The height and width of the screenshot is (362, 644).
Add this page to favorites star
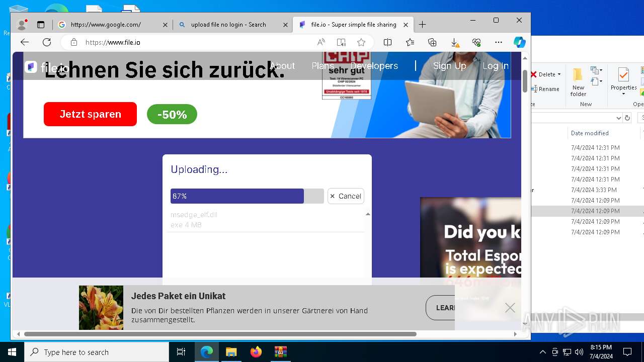361,42
